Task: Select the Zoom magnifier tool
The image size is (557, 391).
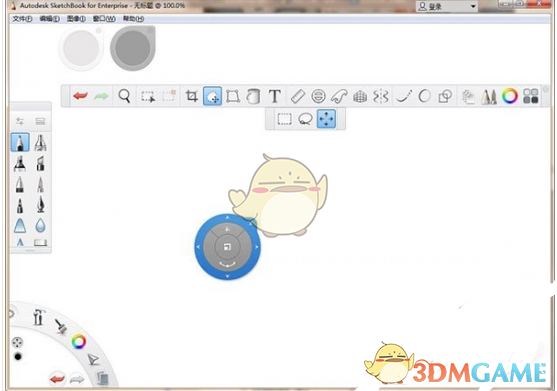Action: [x=124, y=96]
